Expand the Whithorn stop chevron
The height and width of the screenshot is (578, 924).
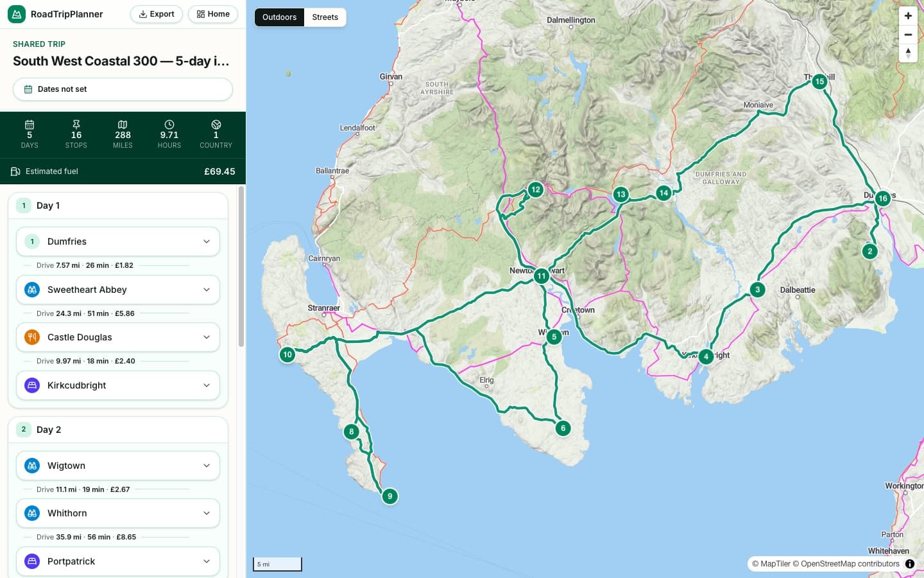(207, 513)
